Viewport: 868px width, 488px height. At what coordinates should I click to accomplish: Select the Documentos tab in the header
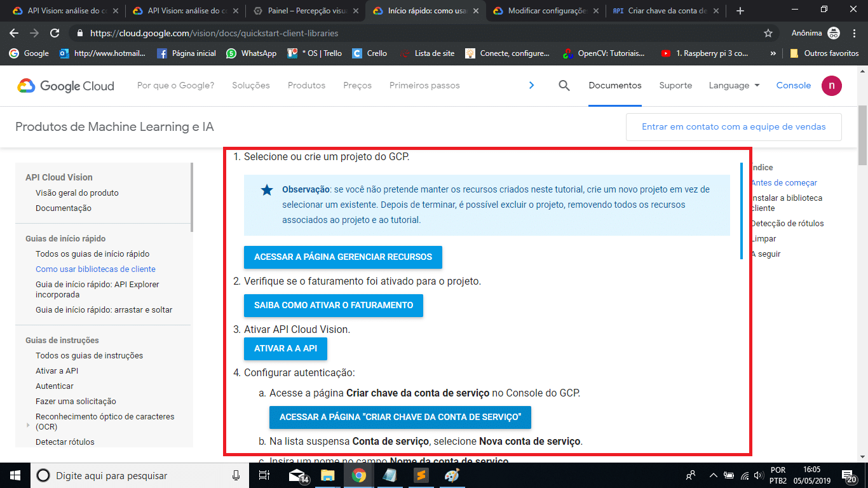point(615,85)
